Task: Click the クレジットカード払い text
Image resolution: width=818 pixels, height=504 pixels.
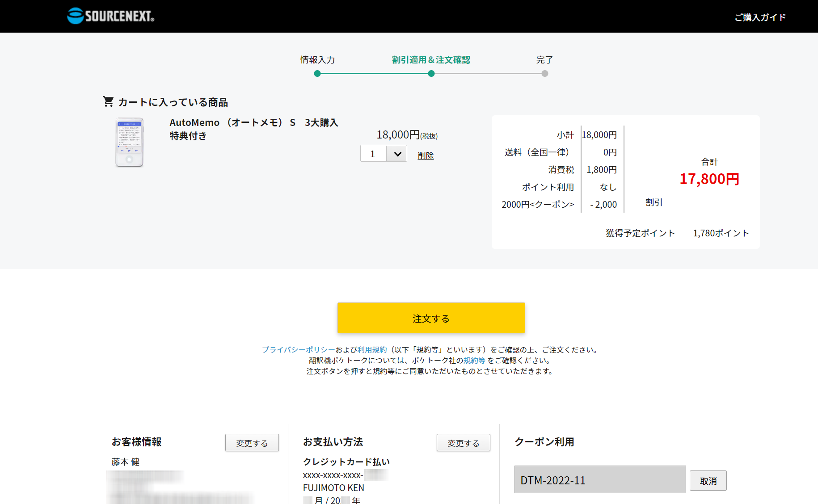Action: pyautogui.click(x=346, y=462)
